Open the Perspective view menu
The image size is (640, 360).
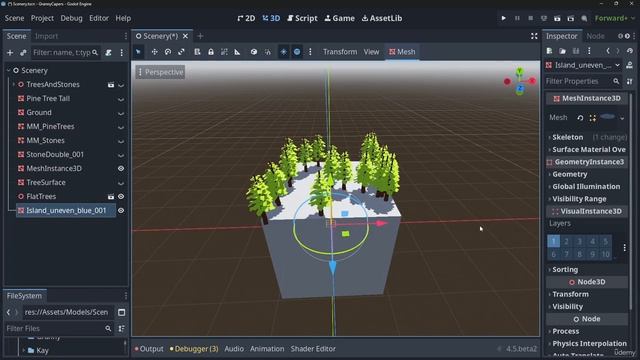pos(160,72)
